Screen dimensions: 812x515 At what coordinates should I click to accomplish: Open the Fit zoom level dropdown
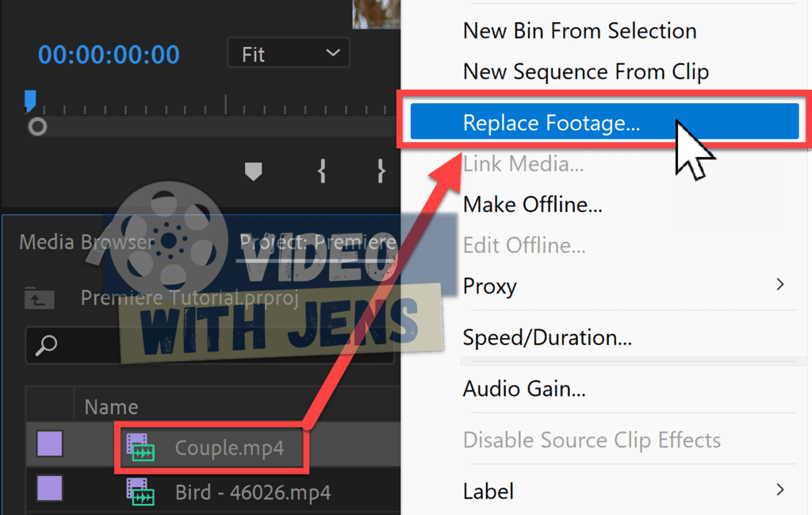(x=289, y=53)
